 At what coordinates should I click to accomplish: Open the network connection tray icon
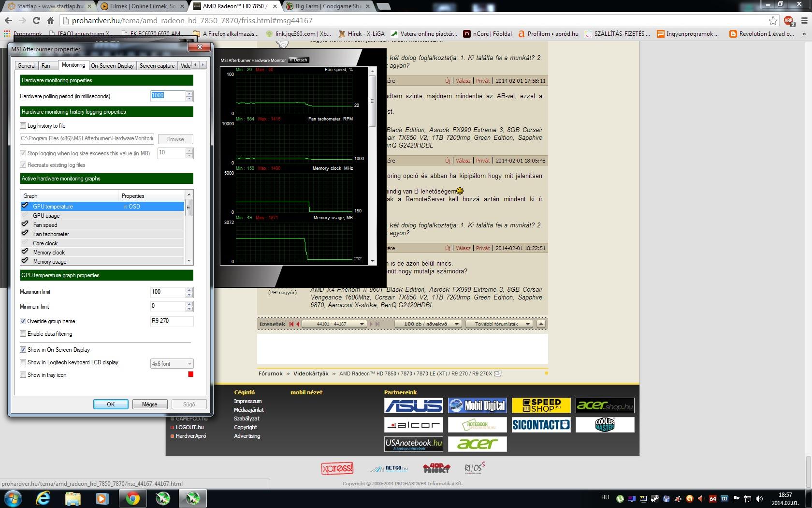tap(748, 498)
